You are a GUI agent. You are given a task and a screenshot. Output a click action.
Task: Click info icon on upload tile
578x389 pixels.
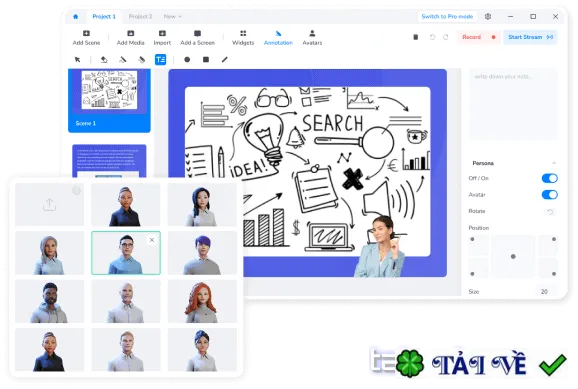point(76,191)
